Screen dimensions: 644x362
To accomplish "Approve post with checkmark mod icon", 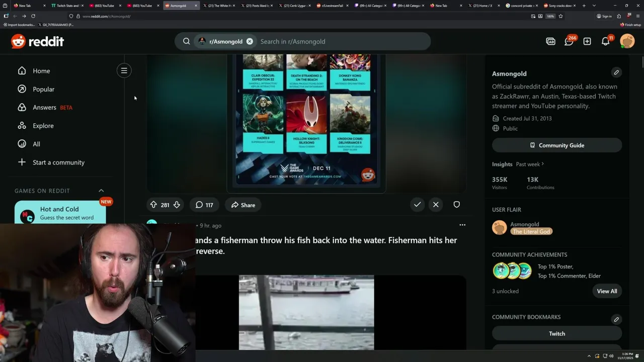I will tap(417, 205).
